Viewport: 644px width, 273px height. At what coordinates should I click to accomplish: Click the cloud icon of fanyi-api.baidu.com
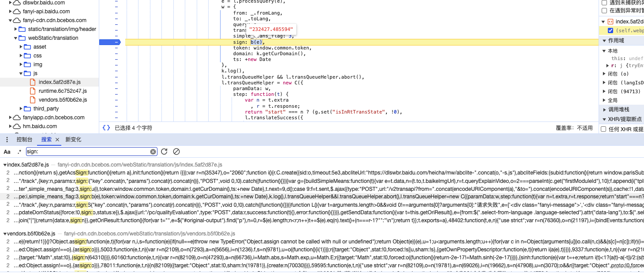17,11
